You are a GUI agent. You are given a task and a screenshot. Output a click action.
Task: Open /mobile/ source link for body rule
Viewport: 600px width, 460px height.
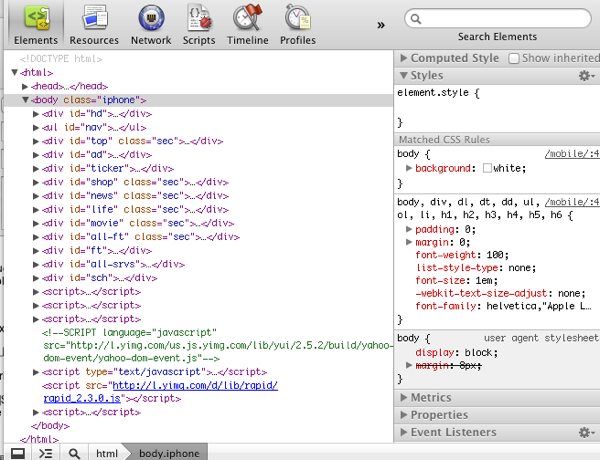tap(572, 154)
